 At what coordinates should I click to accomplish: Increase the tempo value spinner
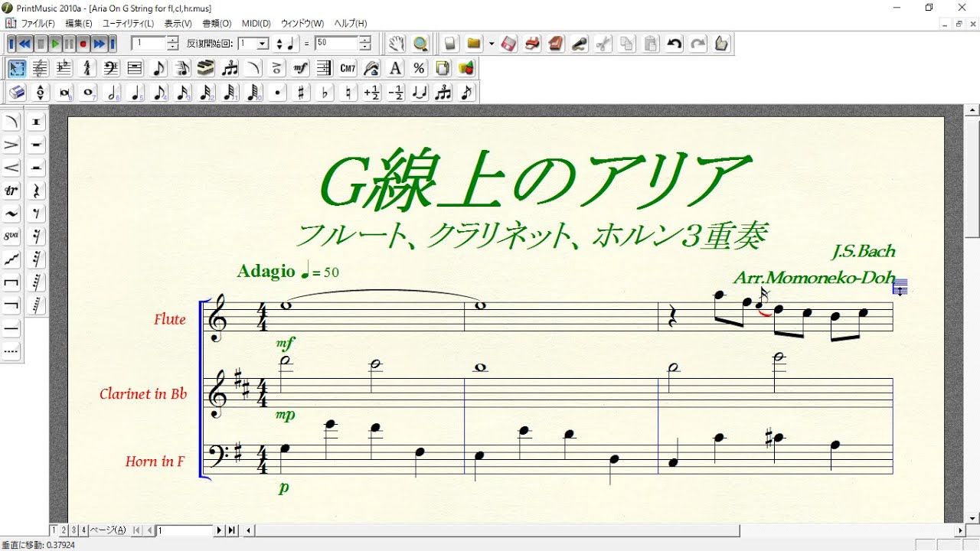pyautogui.click(x=365, y=40)
